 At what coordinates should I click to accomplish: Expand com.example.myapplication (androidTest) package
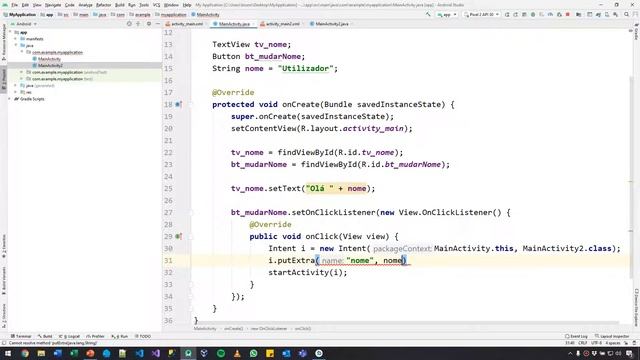click(22, 72)
